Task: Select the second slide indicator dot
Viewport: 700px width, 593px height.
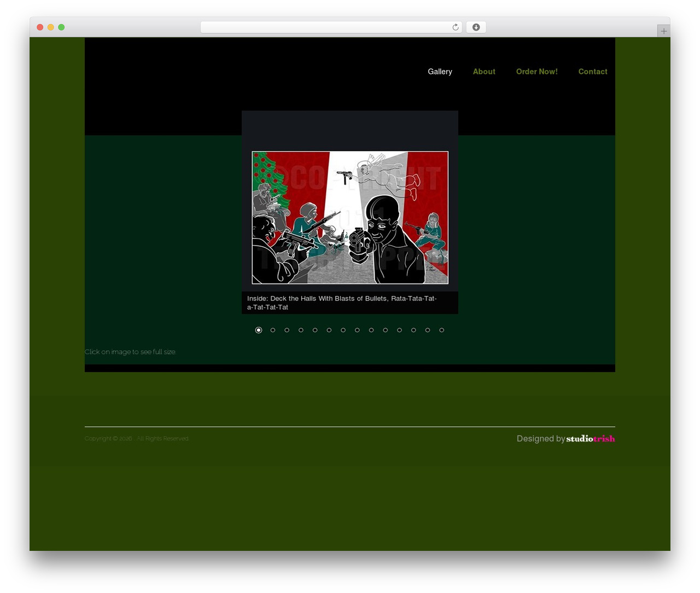Action: (273, 330)
